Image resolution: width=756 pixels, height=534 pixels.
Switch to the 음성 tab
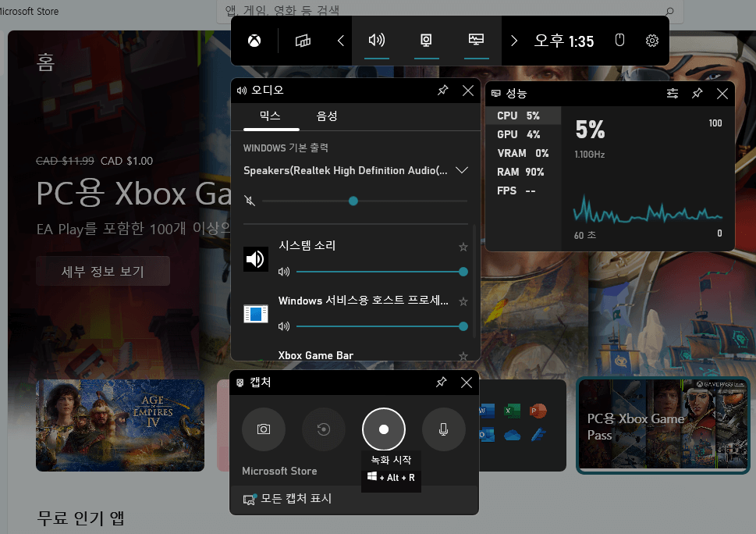click(x=327, y=116)
